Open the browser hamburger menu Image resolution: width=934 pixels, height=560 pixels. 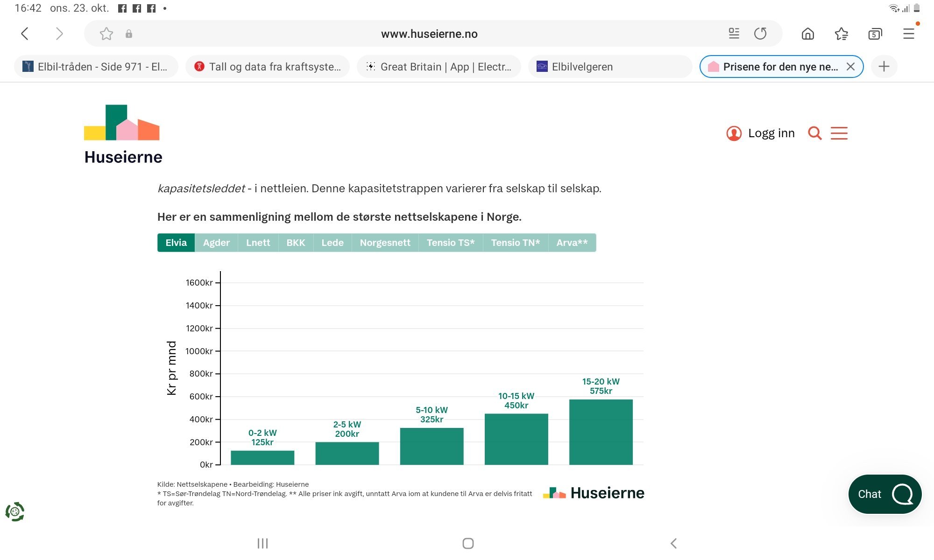click(909, 34)
